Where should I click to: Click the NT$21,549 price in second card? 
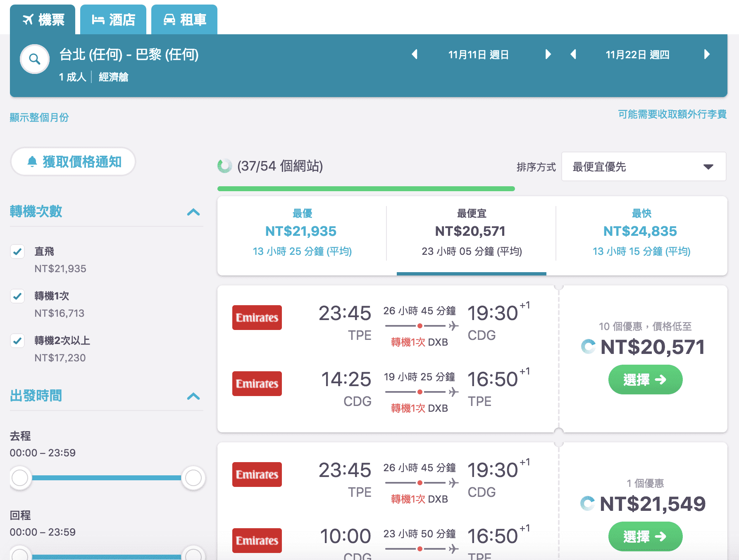click(653, 504)
